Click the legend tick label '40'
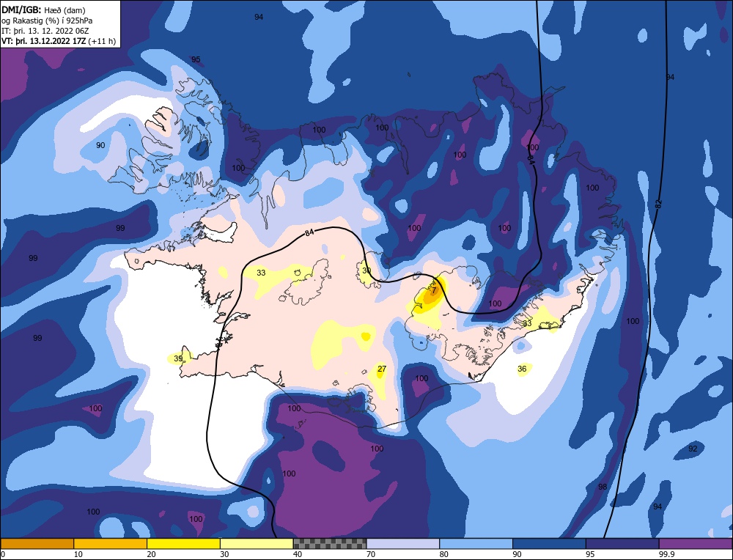This screenshot has height=560, width=733. pos(298,554)
